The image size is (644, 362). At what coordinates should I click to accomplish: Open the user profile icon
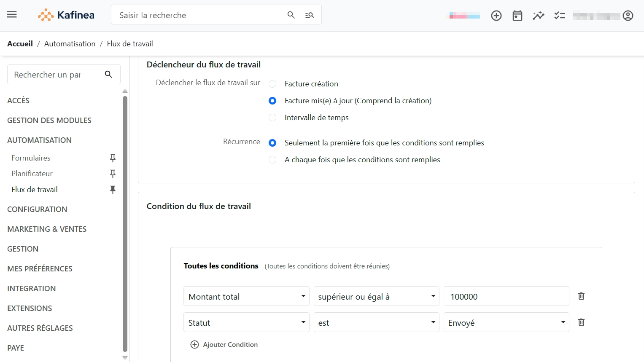click(628, 15)
